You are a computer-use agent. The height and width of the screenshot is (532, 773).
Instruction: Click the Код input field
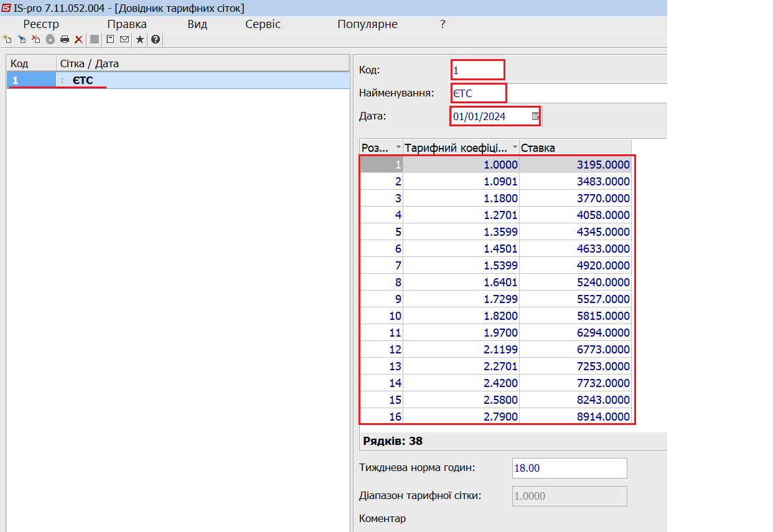coord(477,70)
